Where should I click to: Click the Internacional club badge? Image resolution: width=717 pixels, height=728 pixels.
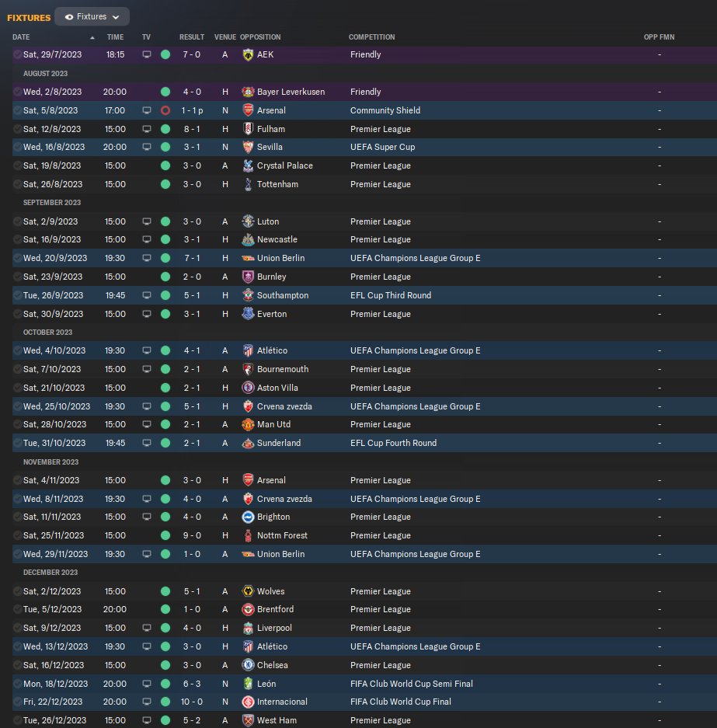pyautogui.click(x=249, y=702)
